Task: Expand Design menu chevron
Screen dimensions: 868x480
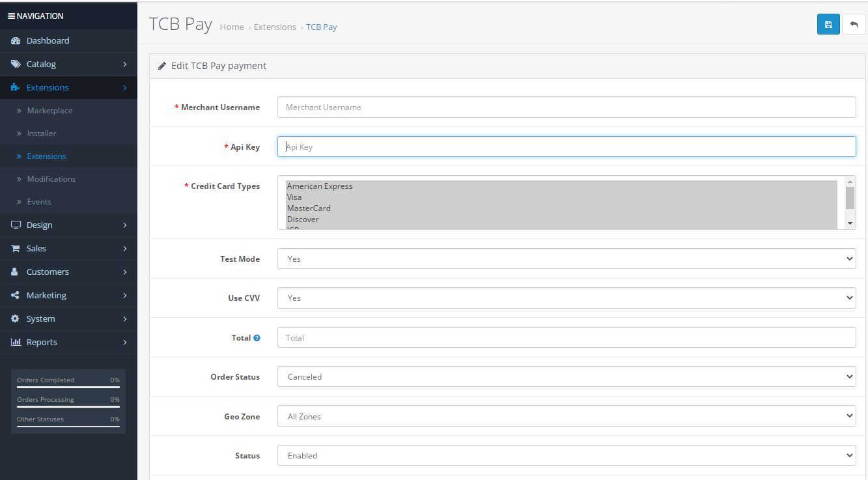Action: click(124, 225)
